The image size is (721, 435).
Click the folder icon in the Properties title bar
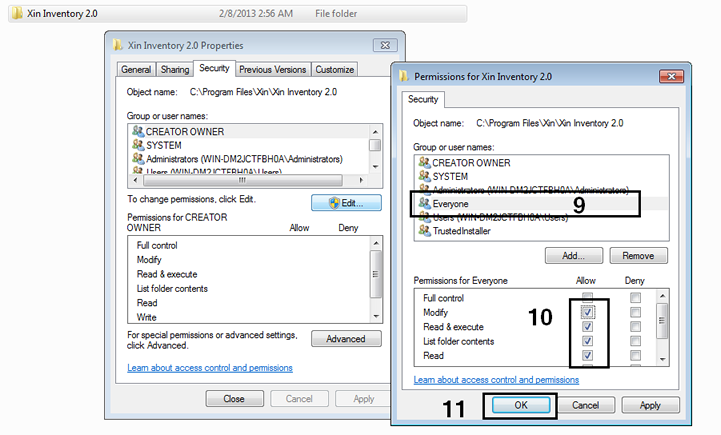click(x=118, y=45)
